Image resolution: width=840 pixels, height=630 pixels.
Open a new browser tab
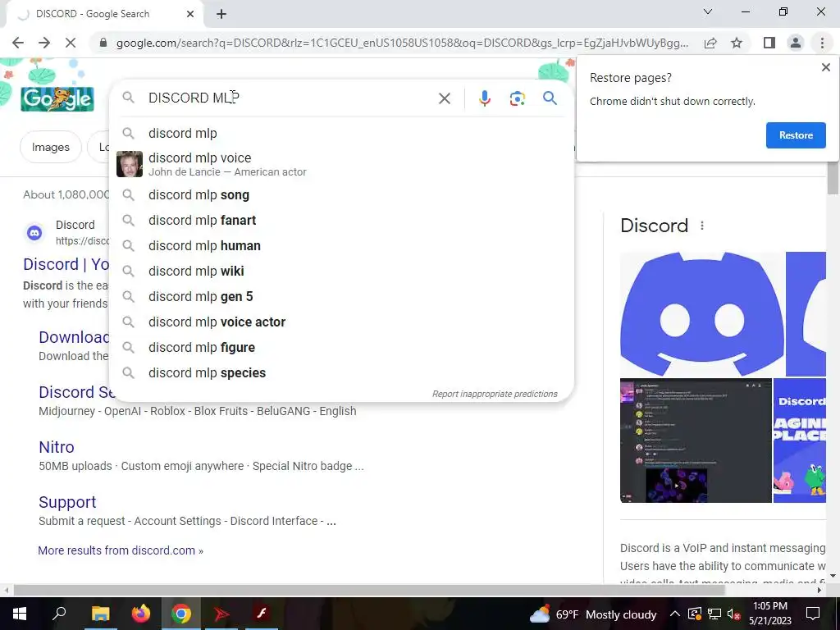221,14
